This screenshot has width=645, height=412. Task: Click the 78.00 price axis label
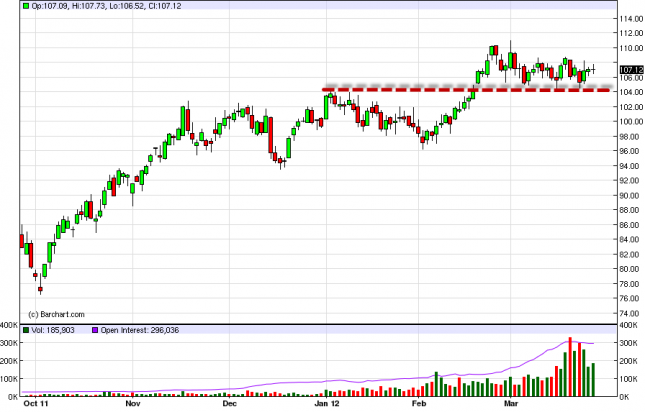coord(631,284)
